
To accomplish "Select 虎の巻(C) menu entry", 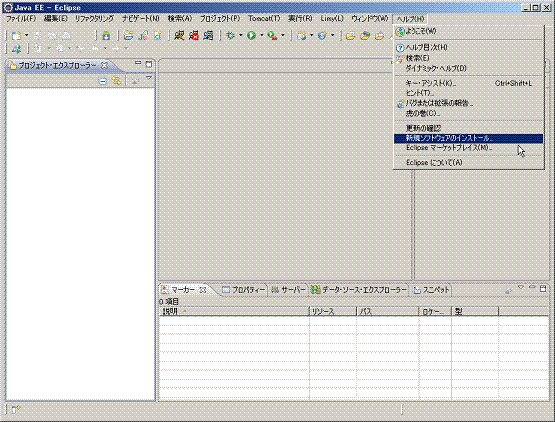I will pos(469,113).
